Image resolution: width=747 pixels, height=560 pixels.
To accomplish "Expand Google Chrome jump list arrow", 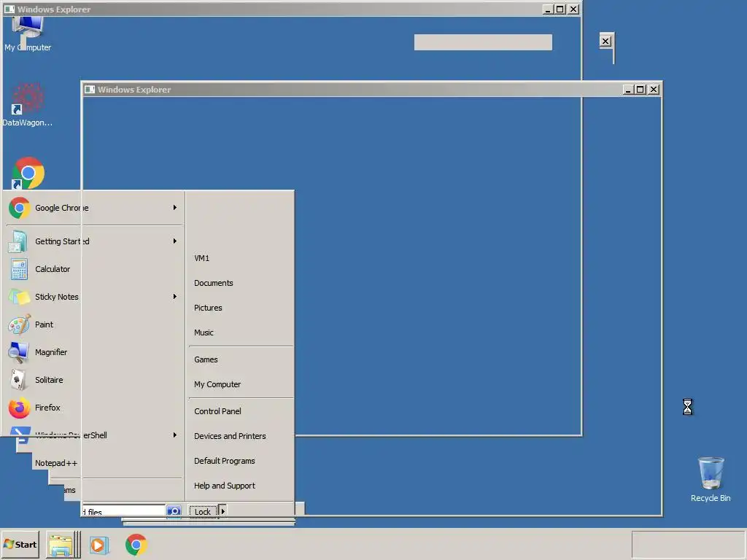I will [175, 208].
